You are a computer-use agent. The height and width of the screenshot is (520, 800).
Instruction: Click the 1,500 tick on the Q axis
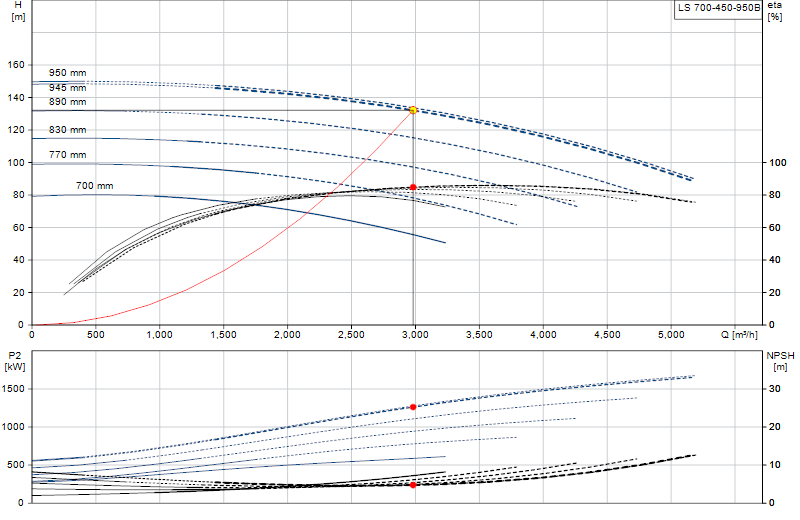pos(223,335)
